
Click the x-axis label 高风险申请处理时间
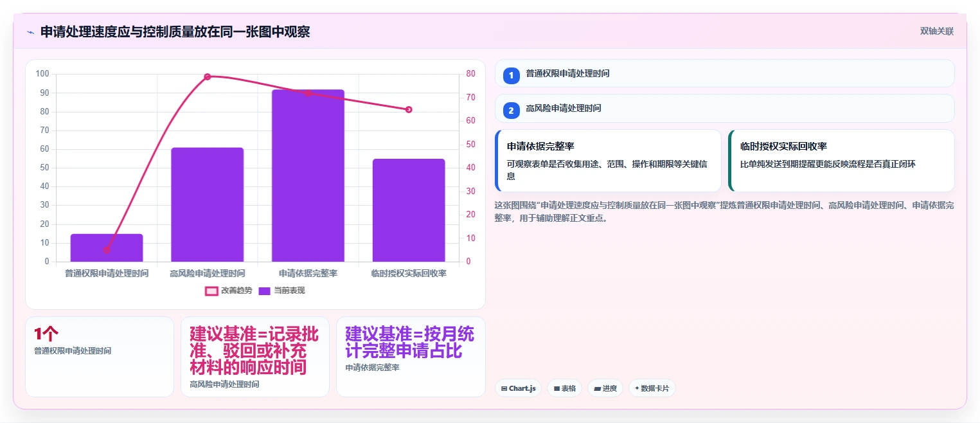click(207, 273)
